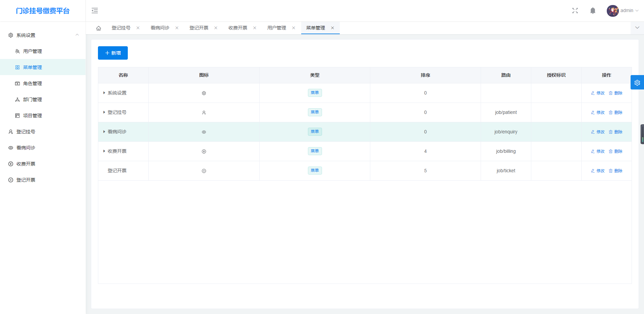Open the floating settings gear on right edge
644x314 pixels.
(637, 82)
